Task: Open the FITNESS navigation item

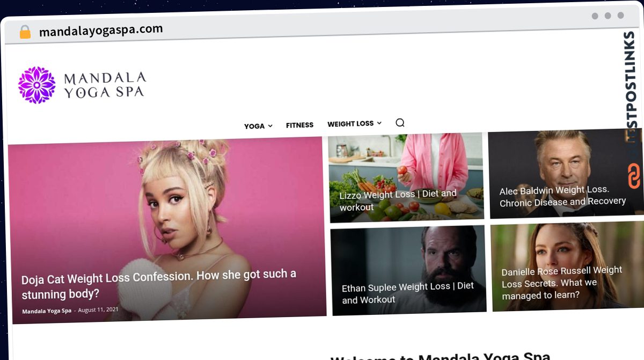Action: point(299,125)
